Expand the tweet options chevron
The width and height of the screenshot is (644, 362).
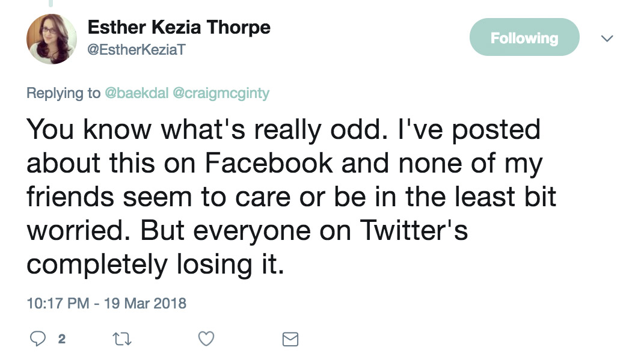click(x=607, y=38)
